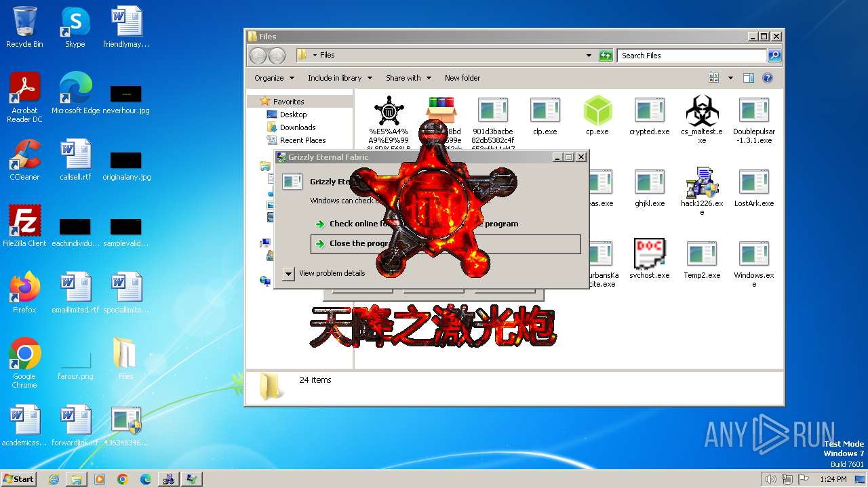Open the Windows Start menu

[x=18, y=479]
